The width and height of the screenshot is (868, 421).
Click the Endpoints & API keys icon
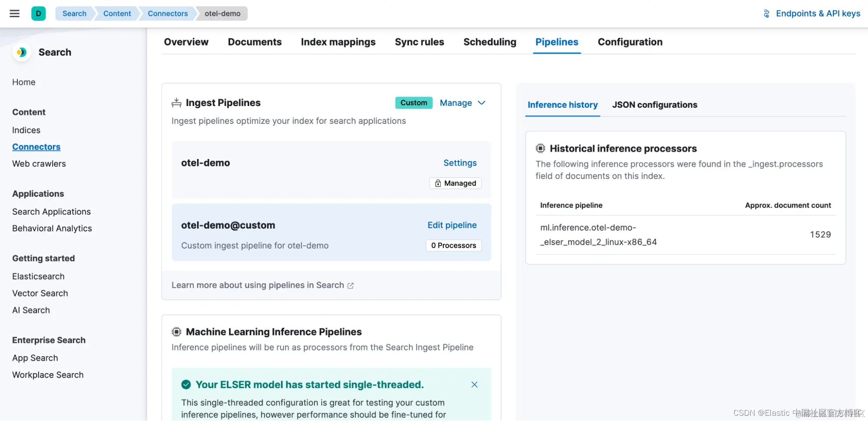point(766,13)
